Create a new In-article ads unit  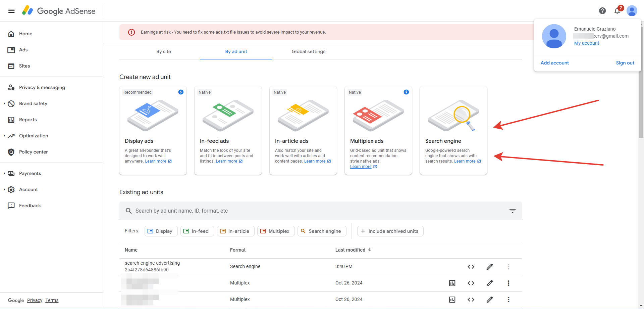coord(303,130)
